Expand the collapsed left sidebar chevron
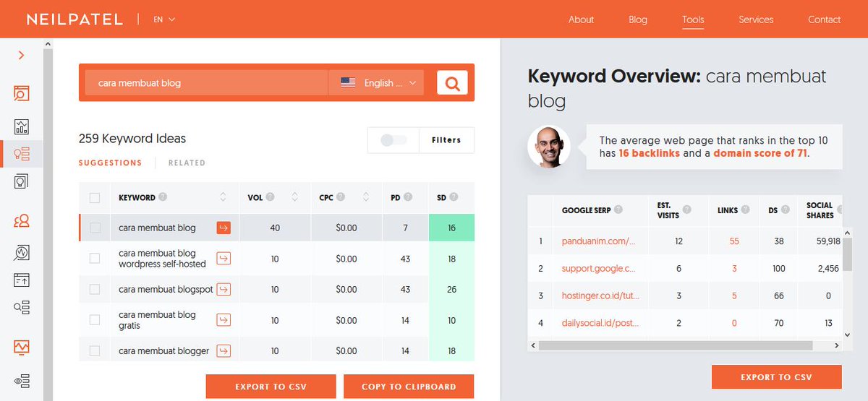Image resolution: width=868 pixels, height=401 pixels. point(21,55)
